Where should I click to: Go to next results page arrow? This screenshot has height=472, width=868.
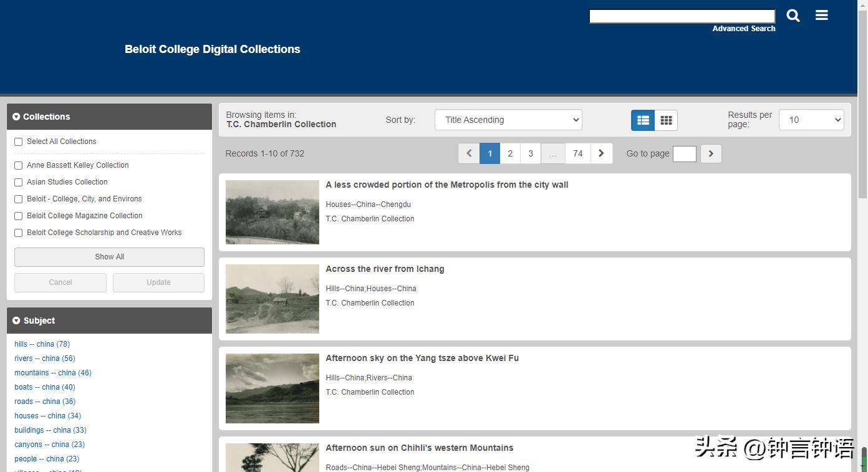(x=601, y=153)
